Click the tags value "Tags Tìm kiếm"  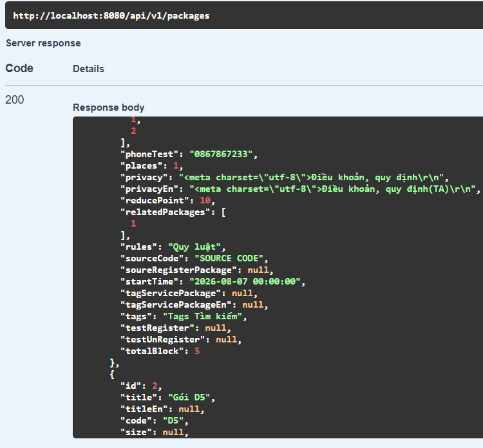click(202, 317)
